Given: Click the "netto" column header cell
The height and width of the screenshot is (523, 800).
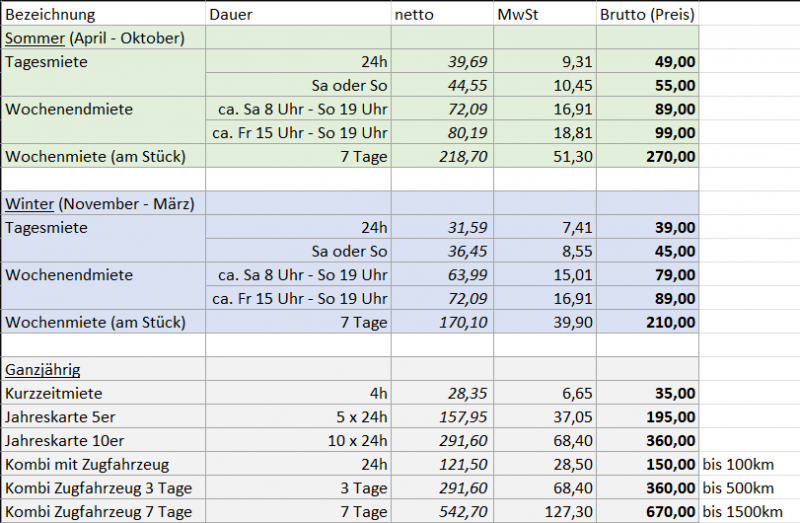Looking at the screenshot, I should [416, 15].
